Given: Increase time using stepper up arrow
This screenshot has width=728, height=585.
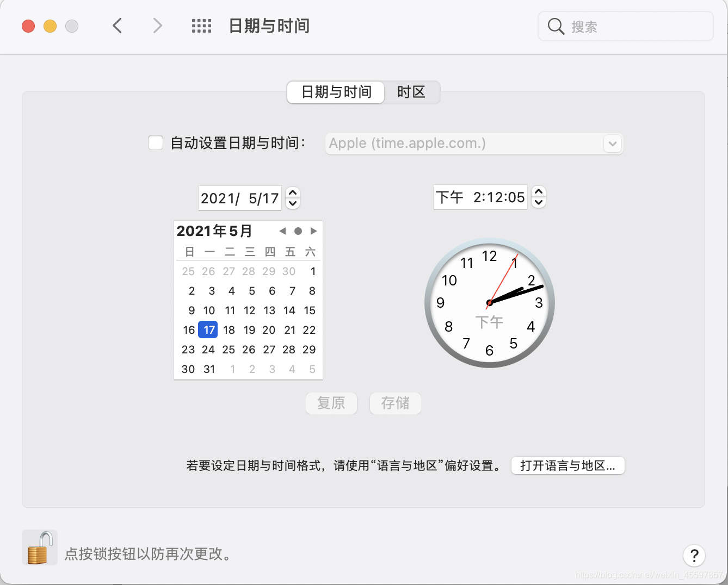Looking at the screenshot, I should (x=539, y=191).
